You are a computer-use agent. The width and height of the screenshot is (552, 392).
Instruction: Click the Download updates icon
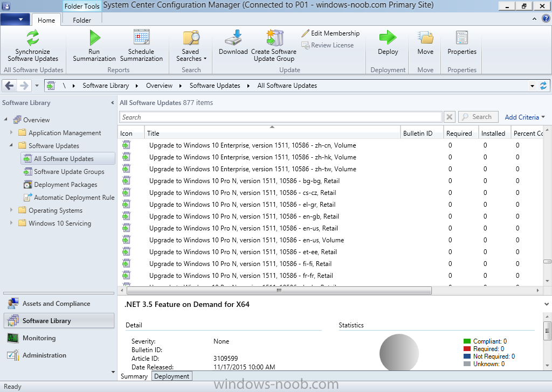233,38
